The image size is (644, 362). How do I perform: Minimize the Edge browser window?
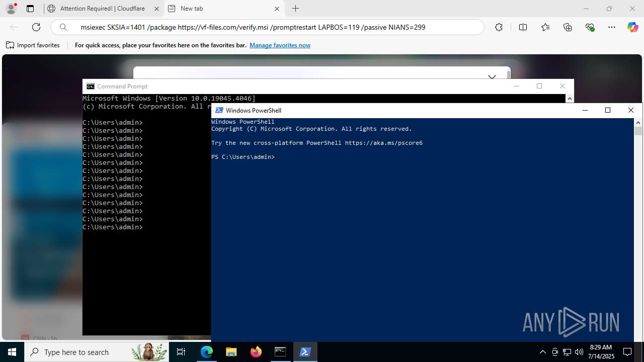coord(586,9)
